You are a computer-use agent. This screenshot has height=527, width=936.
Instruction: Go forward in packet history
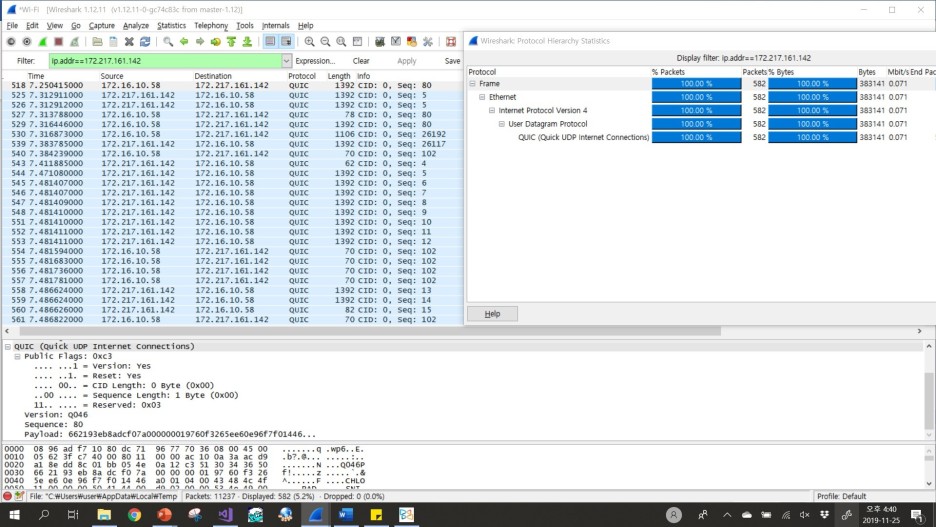(x=200, y=41)
